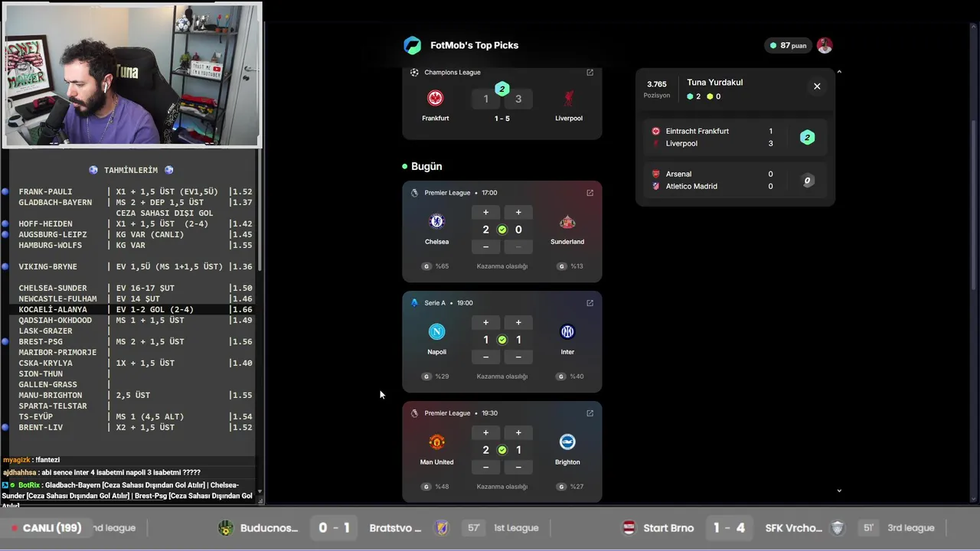The image size is (980, 551).
Task: Click the Serie A competition label
Action: (435, 303)
